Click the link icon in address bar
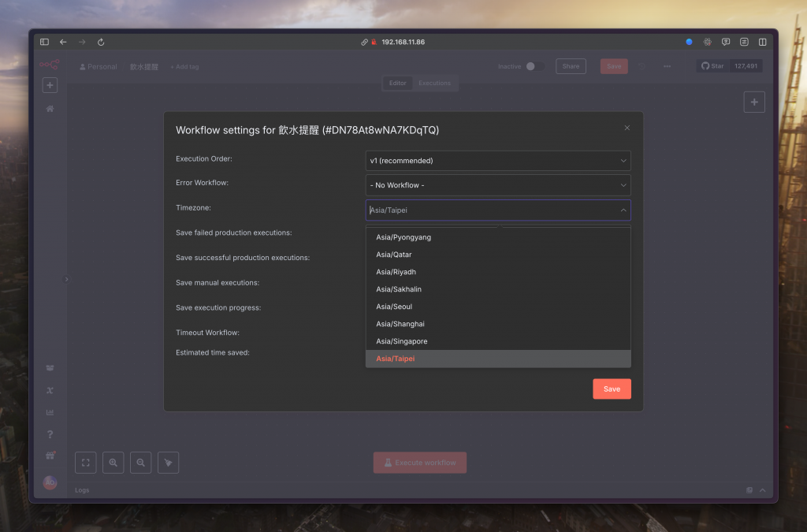The width and height of the screenshot is (807, 532). 364,43
